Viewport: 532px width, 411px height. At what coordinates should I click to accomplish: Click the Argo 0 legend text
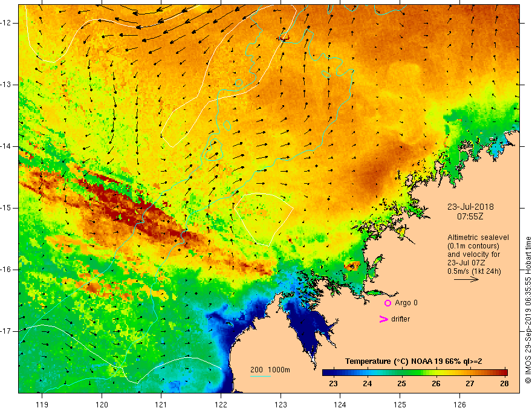(406, 303)
